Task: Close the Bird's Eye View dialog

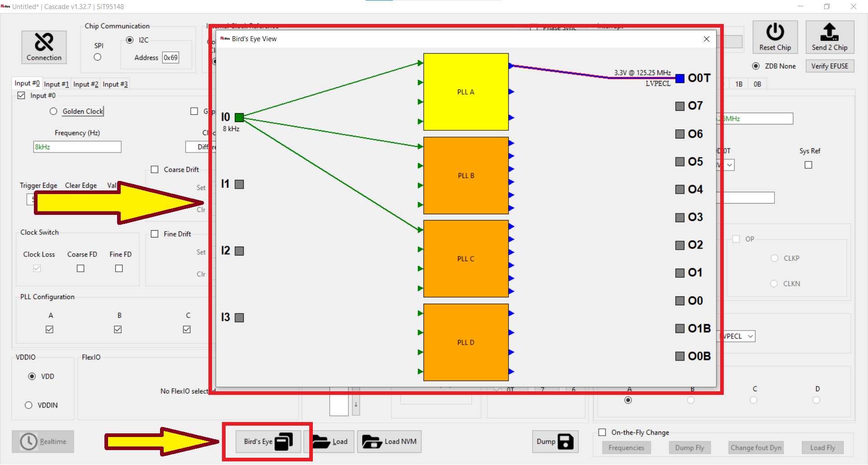Action: (706, 39)
